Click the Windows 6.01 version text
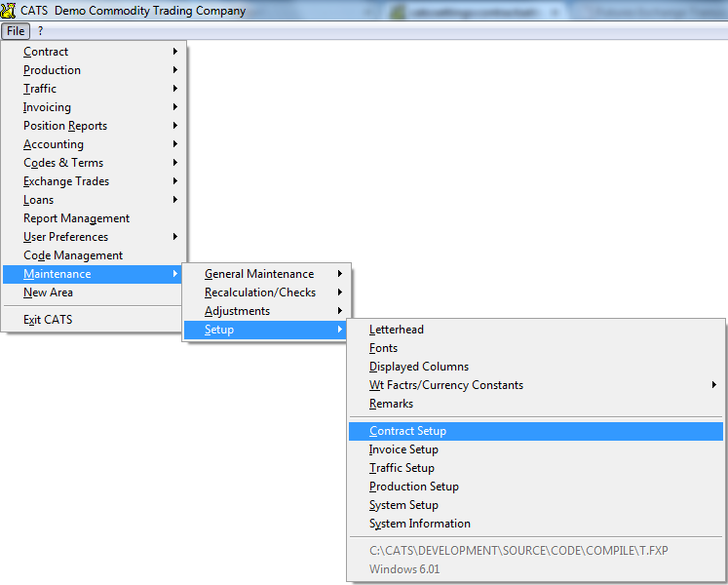The image size is (728, 585). point(404,569)
